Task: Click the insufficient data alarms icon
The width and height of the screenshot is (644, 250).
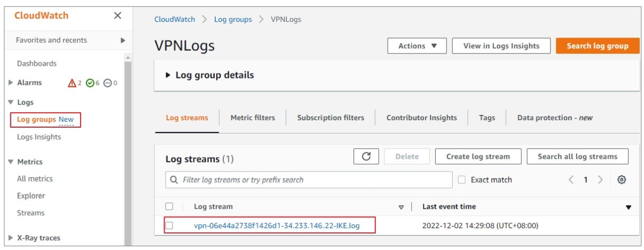Action: point(107,83)
